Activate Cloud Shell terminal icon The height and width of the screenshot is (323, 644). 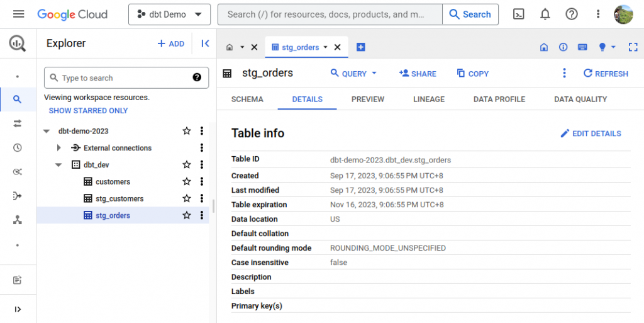[x=519, y=14]
